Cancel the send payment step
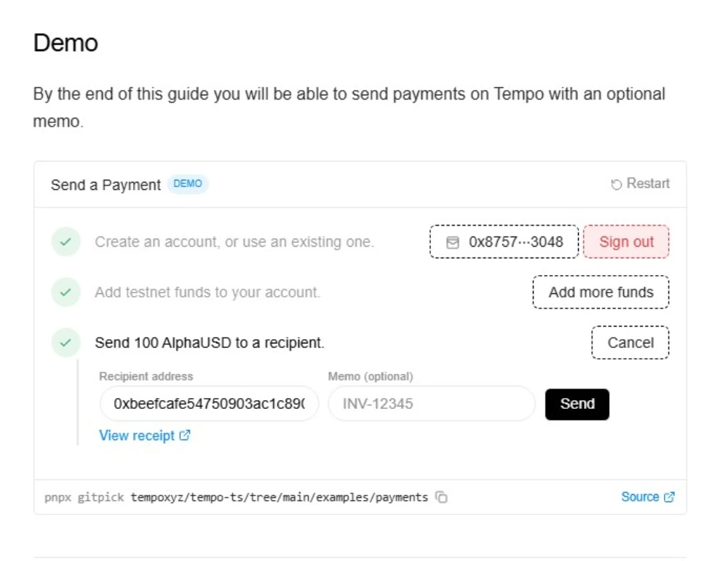The height and width of the screenshot is (561, 728). pyautogui.click(x=630, y=343)
